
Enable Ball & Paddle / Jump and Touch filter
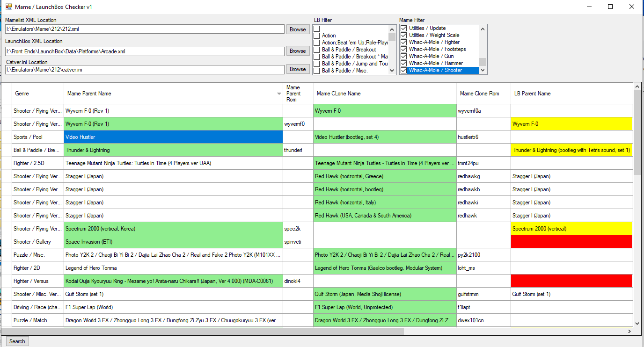point(317,64)
